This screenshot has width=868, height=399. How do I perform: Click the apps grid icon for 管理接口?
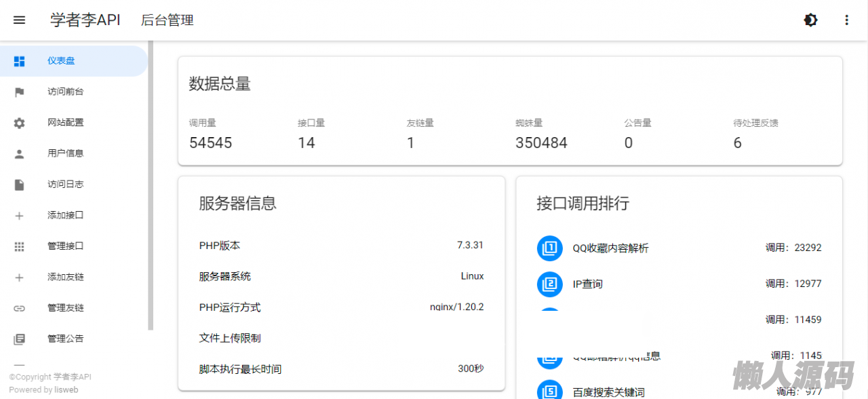pyautogui.click(x=19, y=246)
